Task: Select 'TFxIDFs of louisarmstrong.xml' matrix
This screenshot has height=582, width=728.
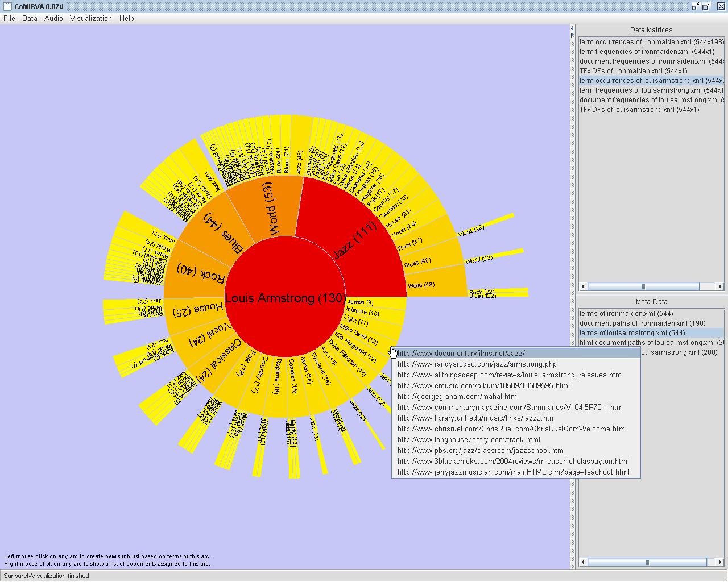Action: point(651,109)
